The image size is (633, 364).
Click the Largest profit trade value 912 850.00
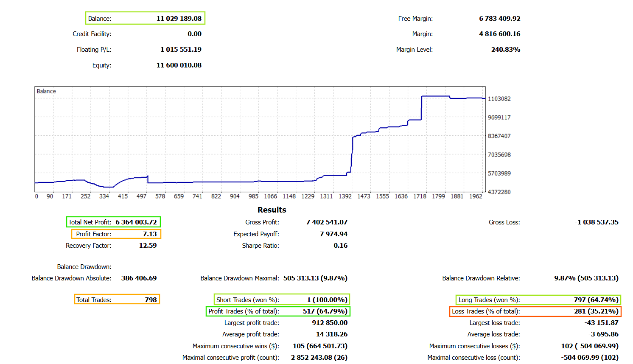[x=330, y=322]
